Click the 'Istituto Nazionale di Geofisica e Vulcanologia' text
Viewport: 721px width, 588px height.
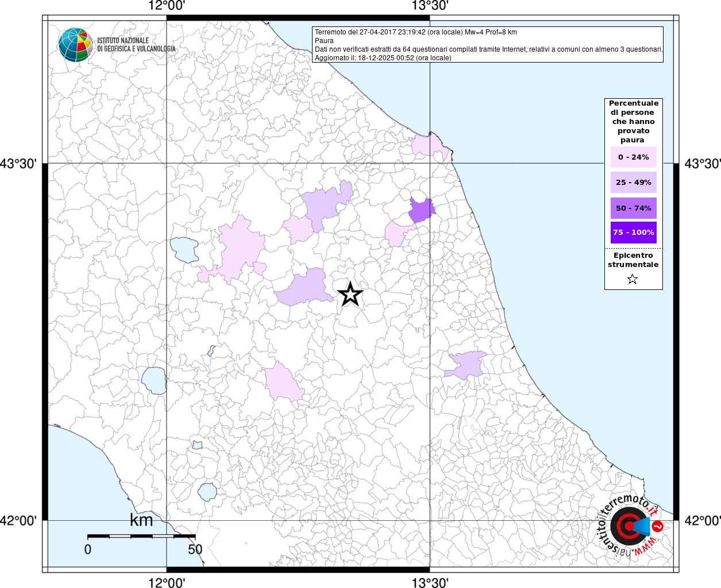click(136, 45)
